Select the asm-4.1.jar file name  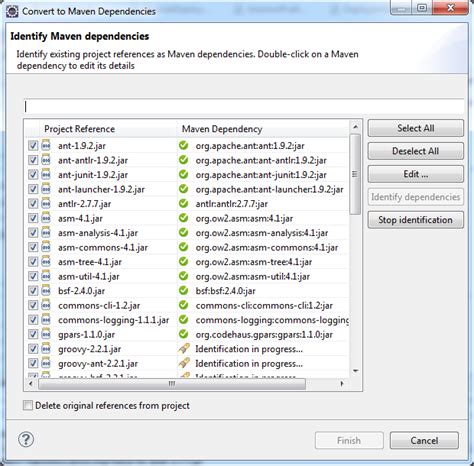coord(80,218)
